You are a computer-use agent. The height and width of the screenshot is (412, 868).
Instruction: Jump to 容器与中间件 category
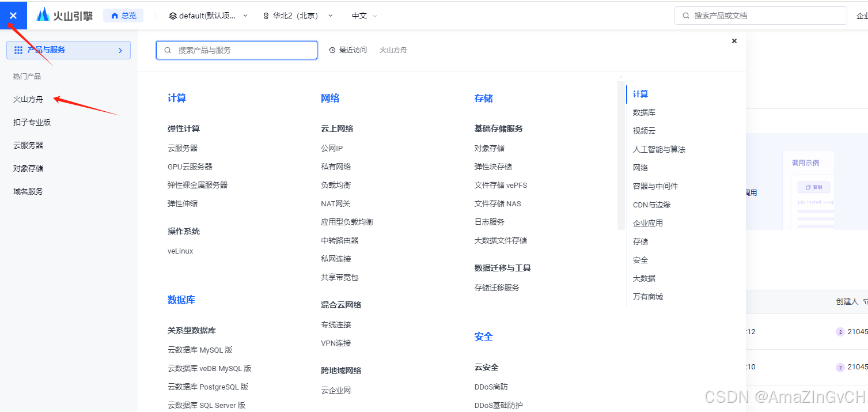coord(655,186)
